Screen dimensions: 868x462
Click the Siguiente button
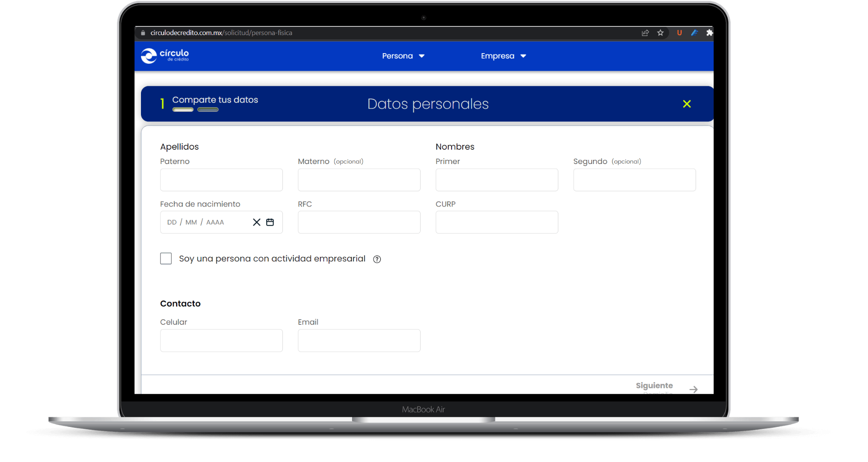coord(654,386)
